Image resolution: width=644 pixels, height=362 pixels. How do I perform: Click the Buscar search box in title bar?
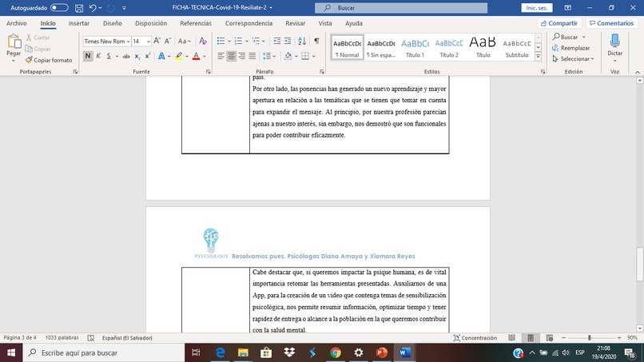click(x=401, y=8)
